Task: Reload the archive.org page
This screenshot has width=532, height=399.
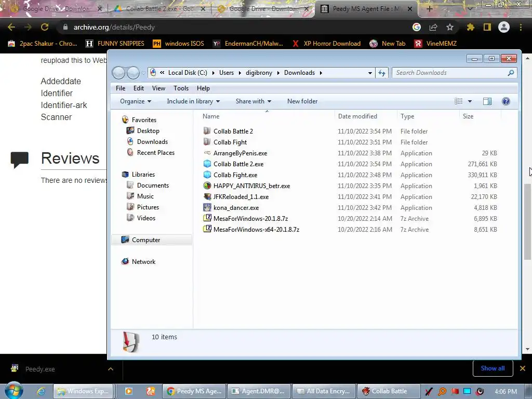Action: pyautogui.click(x=45, y=27)
